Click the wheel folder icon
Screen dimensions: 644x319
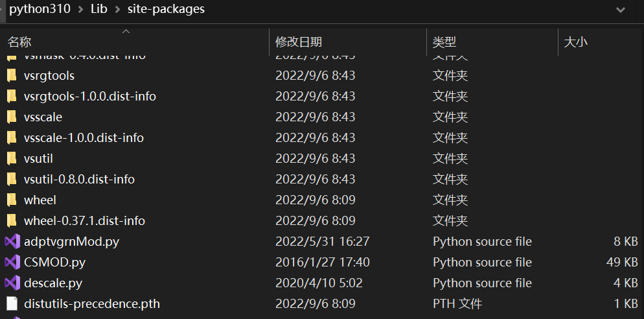coord(12,200)
